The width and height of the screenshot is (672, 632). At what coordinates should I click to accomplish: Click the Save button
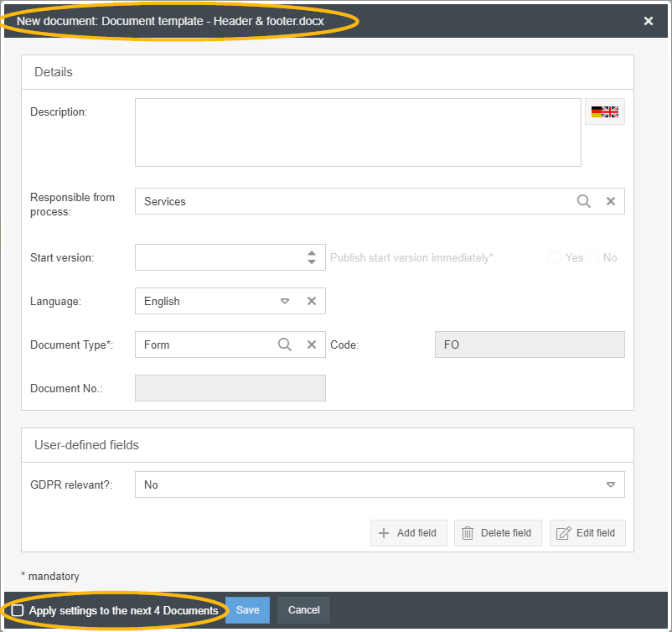(x=247, y=610)
